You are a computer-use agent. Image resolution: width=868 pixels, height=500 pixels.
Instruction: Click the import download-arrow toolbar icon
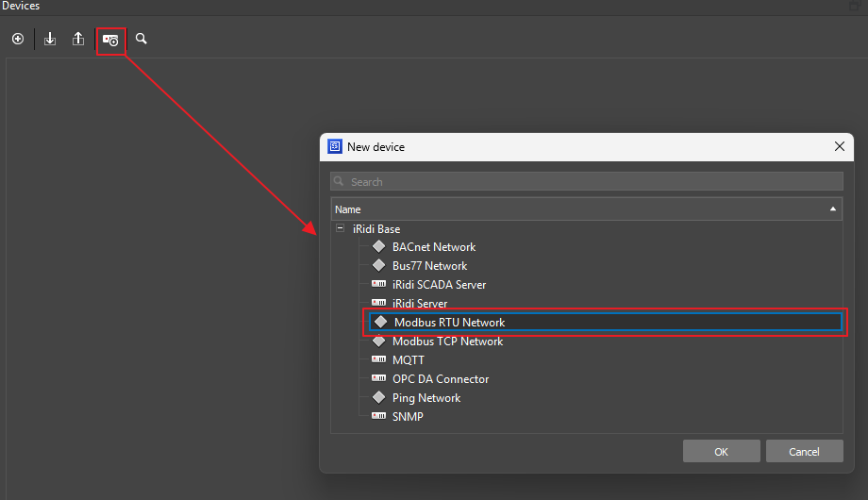[50, 40]
